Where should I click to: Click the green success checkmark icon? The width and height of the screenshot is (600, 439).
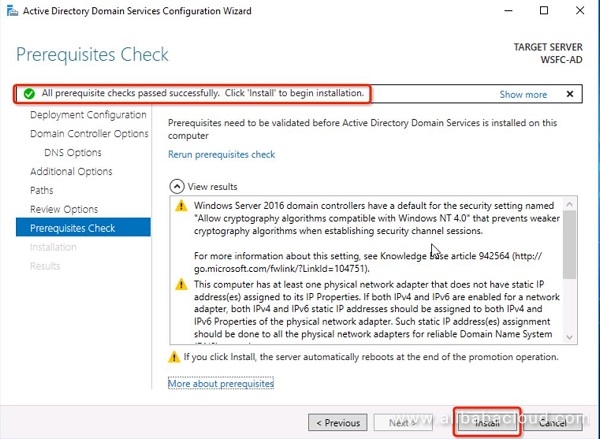(x=29, y=94)
